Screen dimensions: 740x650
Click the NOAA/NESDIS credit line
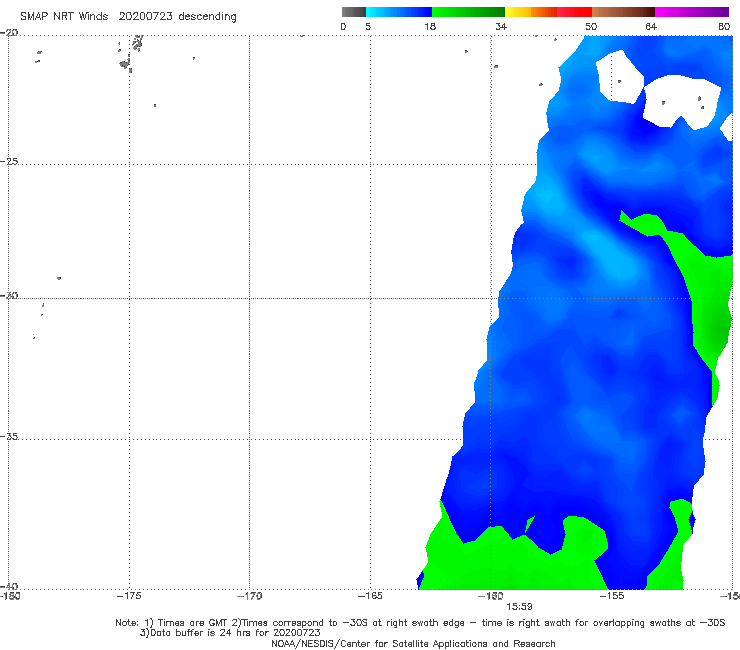pyautogui.click(x=413, y=643)
